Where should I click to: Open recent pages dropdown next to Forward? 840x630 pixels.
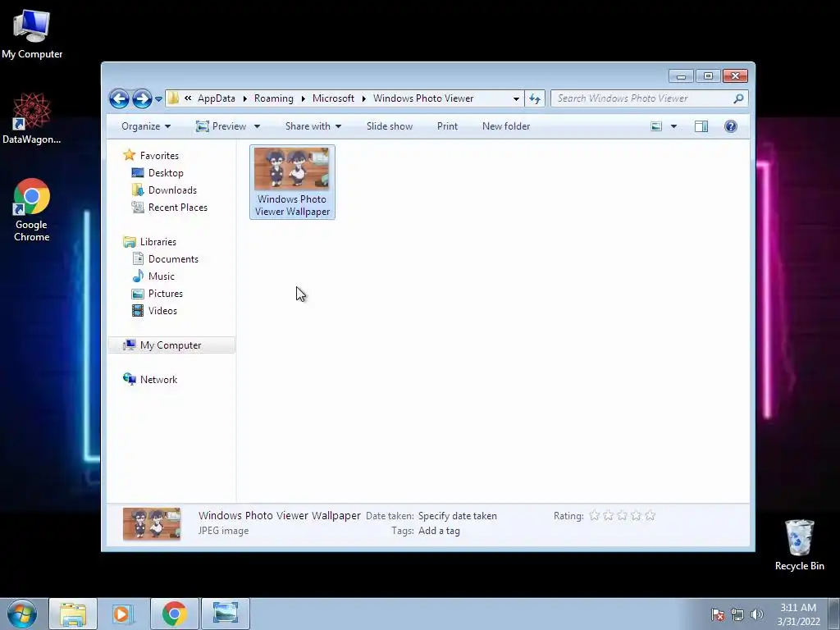158,99
